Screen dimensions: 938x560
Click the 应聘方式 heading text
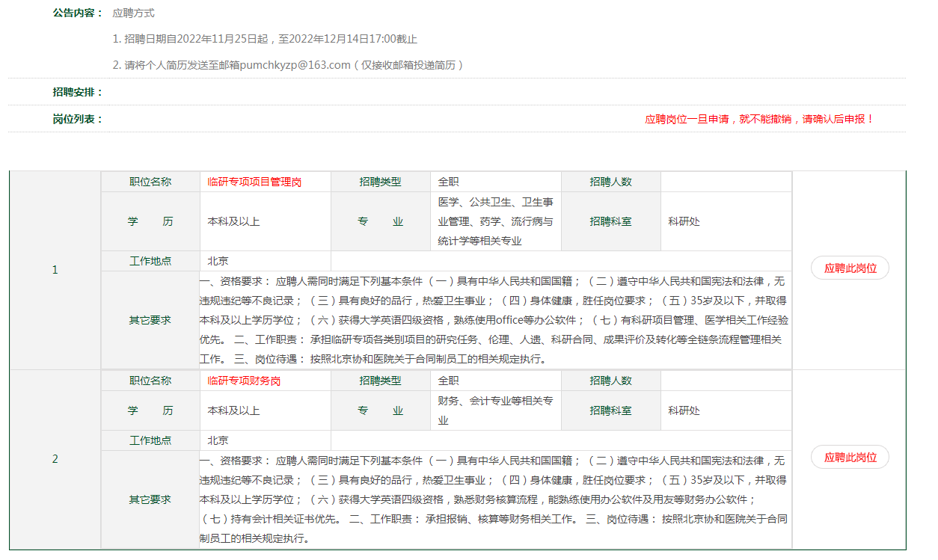point(134,13)
